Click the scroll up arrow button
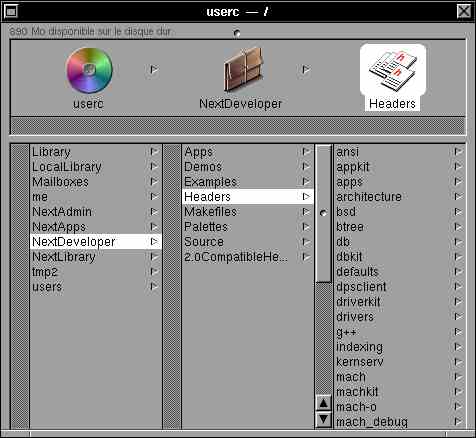The image size is (476, 438). pos(323,403)
